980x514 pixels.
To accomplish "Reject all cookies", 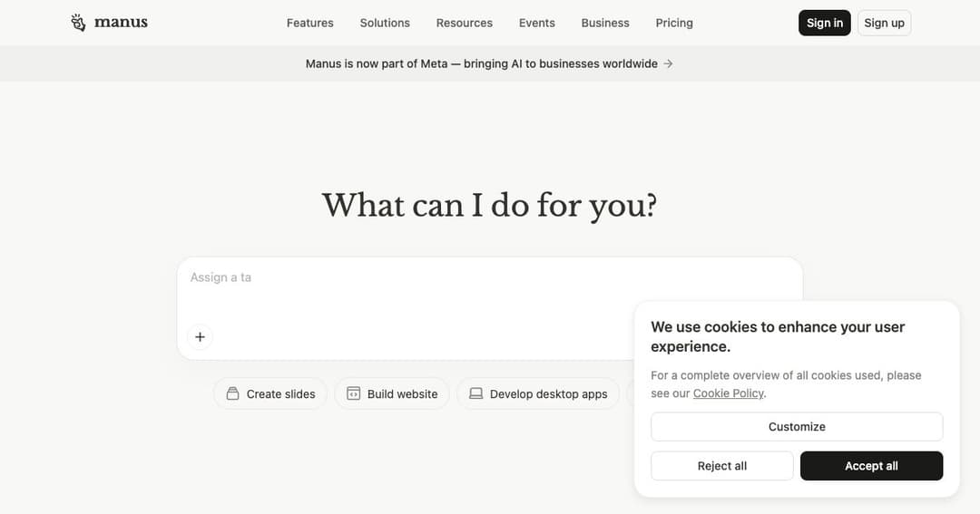I will (722, 466).
